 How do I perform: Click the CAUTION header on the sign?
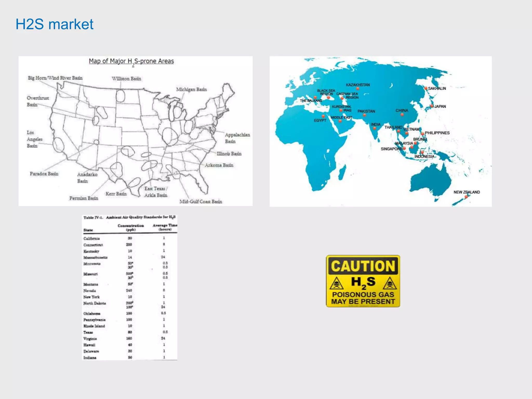tap(363, 266)
